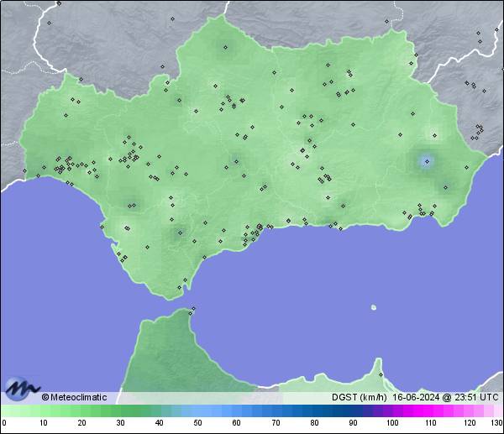Click the © Meteoclimatic copyright text
The image size is (504, 434).
coord(74,397)
